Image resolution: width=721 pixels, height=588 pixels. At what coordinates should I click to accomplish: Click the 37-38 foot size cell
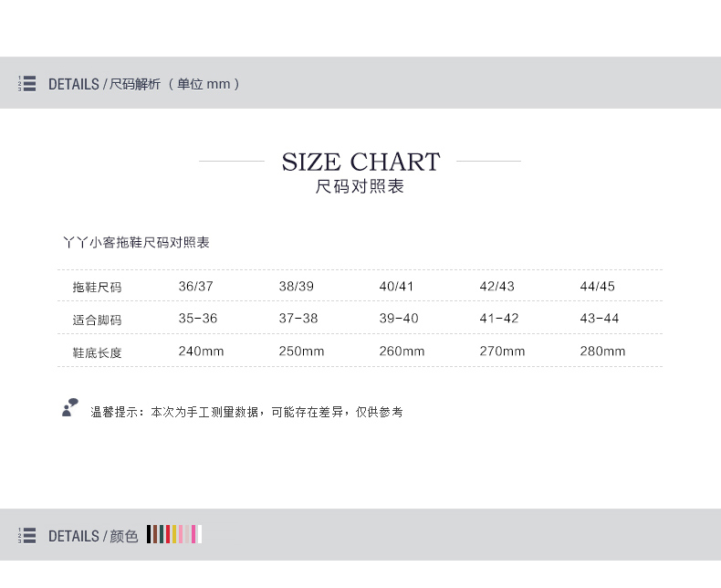(x=298, y=319)
